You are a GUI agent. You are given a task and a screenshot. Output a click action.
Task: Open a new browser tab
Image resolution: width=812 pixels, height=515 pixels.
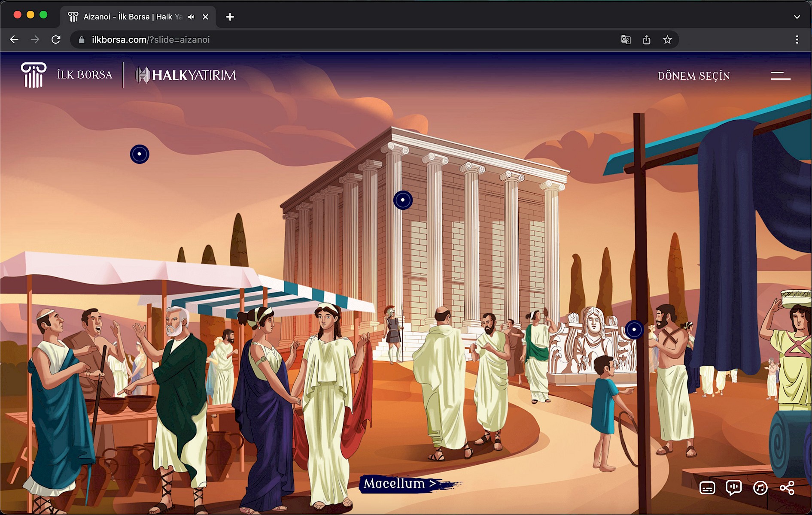click(x=230, y=17)
